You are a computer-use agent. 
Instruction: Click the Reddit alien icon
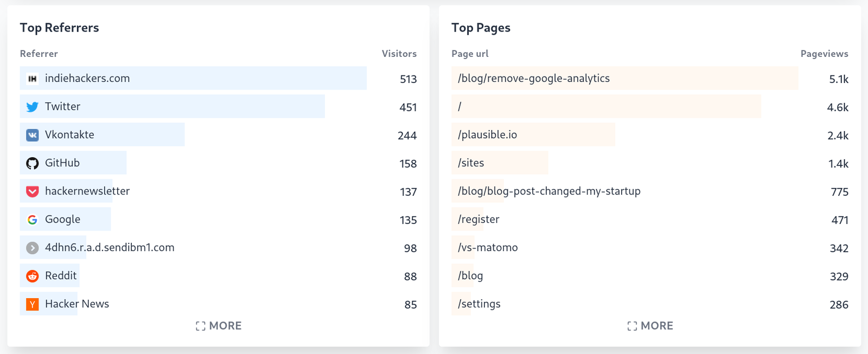click(33, 275)
